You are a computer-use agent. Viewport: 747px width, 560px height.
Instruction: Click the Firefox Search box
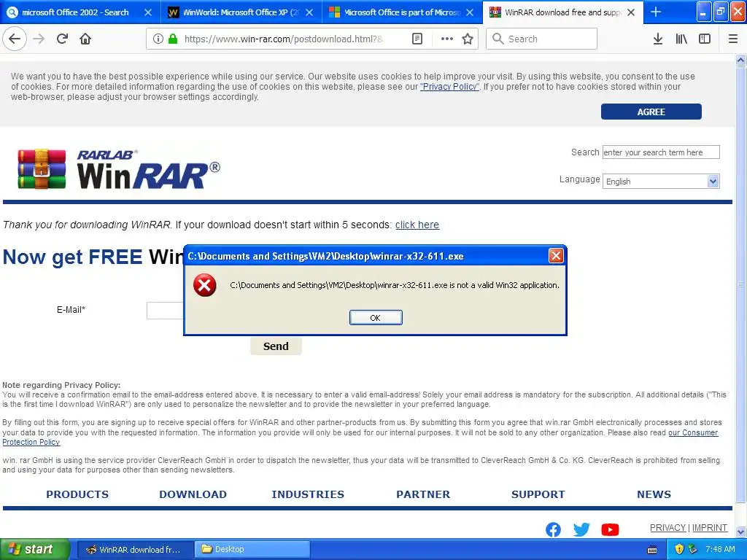pos(541,39)
